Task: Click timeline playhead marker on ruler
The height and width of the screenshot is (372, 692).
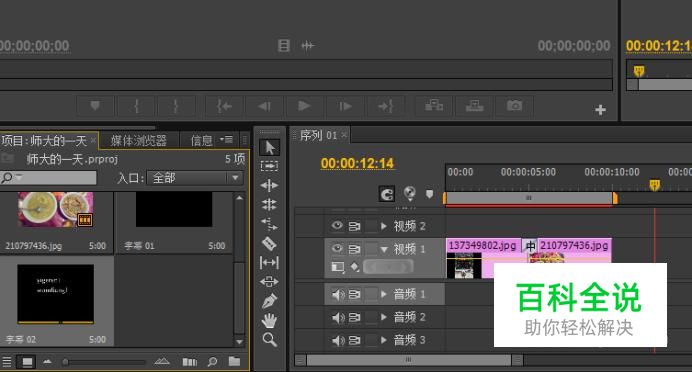Action: (x=654, y=184)
